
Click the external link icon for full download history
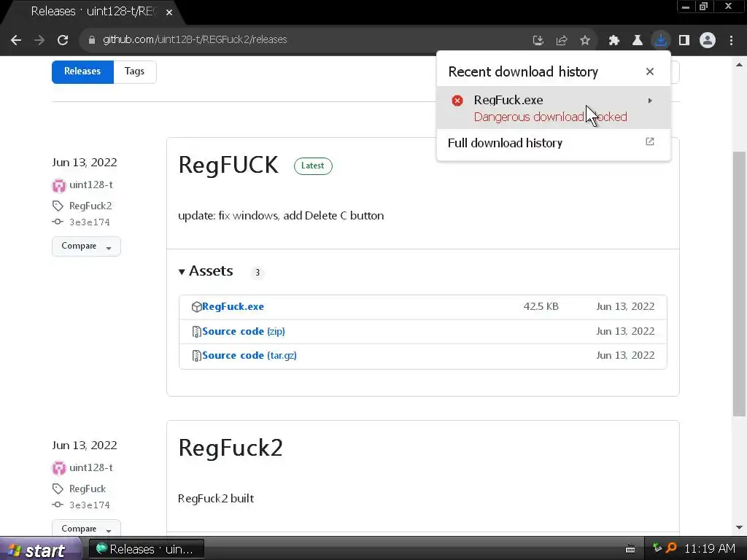[650, 142]
